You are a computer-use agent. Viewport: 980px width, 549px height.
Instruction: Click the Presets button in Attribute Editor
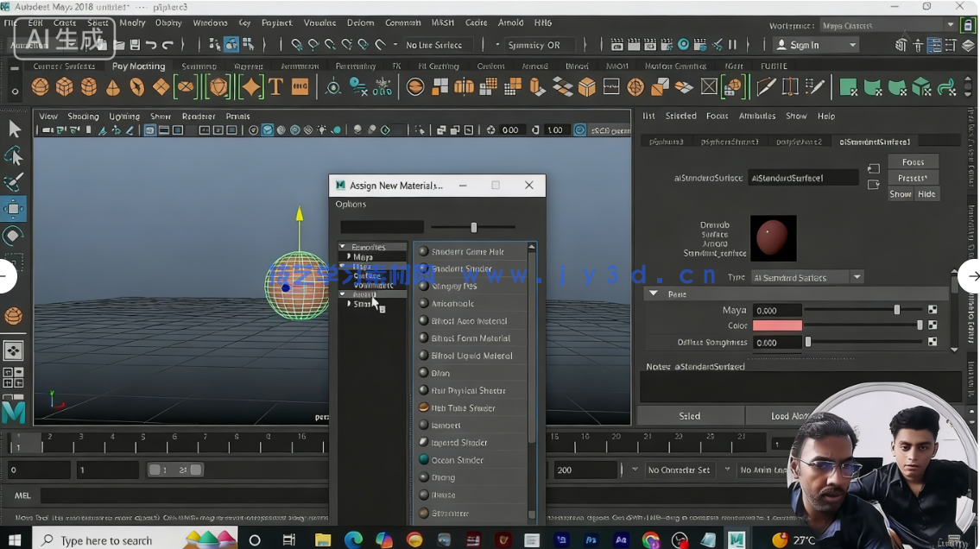point(913,178)
